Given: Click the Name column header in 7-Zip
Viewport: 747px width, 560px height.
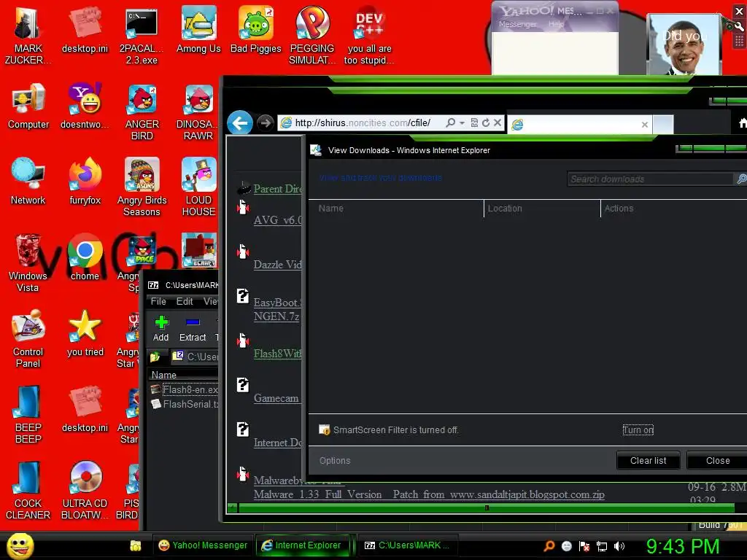Looking at the screenshot, I should pyautogui.click(x=183, y=375).
